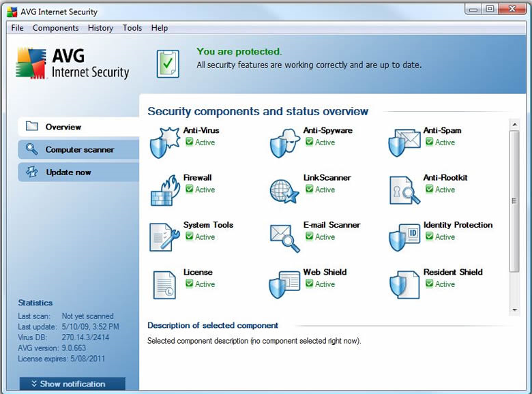Image resolution: width=532 pixels, height=394 pixels.
Task: Open the System Tools wrench icon
Action: (163, 237)
